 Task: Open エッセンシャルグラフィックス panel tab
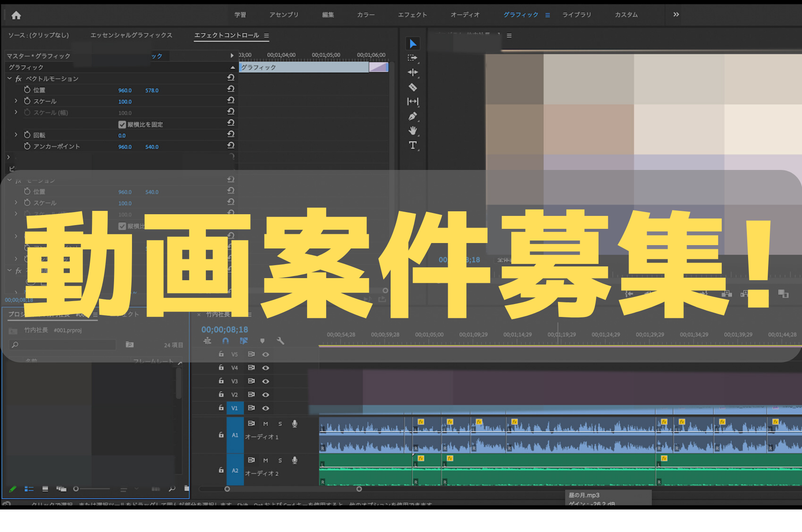click(x=132, y=35)
